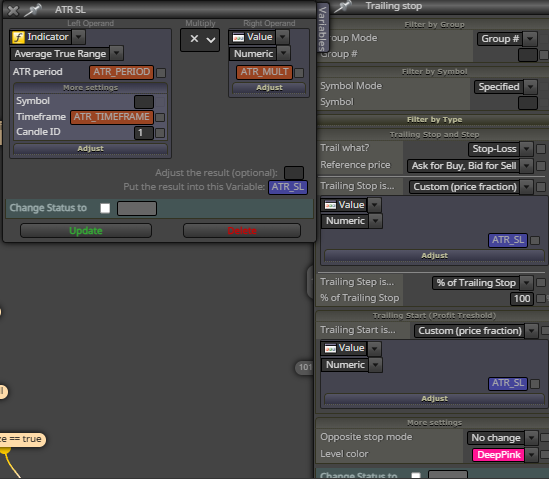
Task: Click the Indicator function icon in Left Operand
Action: point(18,37)
